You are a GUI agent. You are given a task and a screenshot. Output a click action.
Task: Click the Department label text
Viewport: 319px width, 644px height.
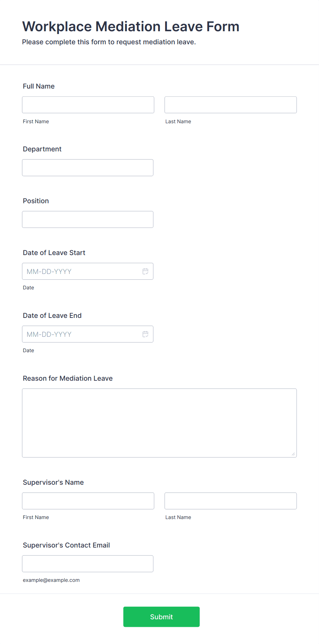42,149
